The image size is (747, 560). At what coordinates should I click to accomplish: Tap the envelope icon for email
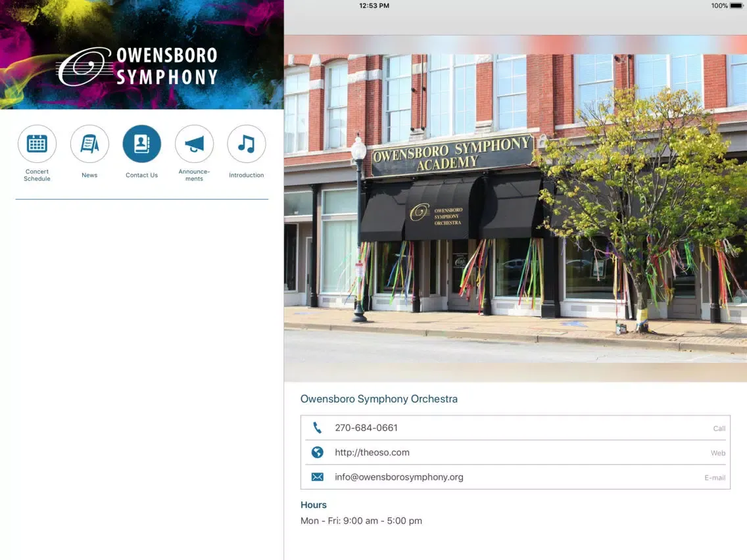coord(318,477)
